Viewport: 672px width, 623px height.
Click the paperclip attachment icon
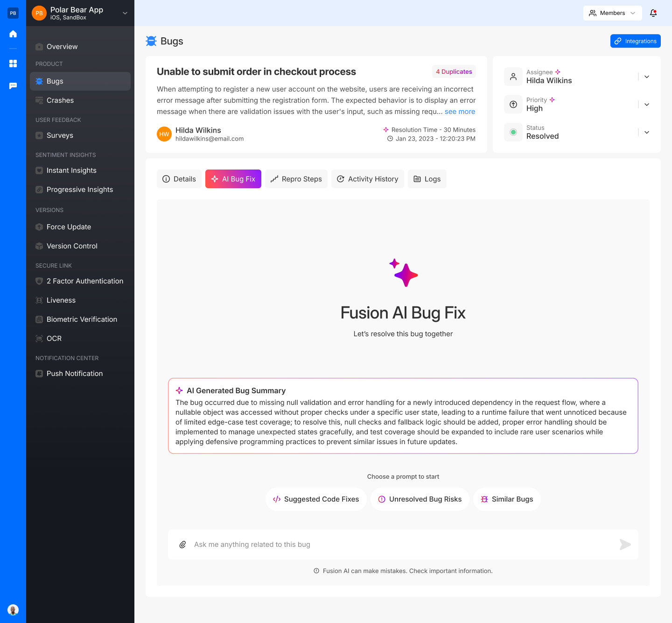[183, 545]
